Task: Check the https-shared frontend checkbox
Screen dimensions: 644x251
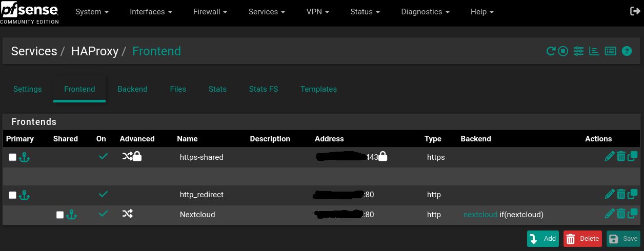Action: (x=13, y=158)
